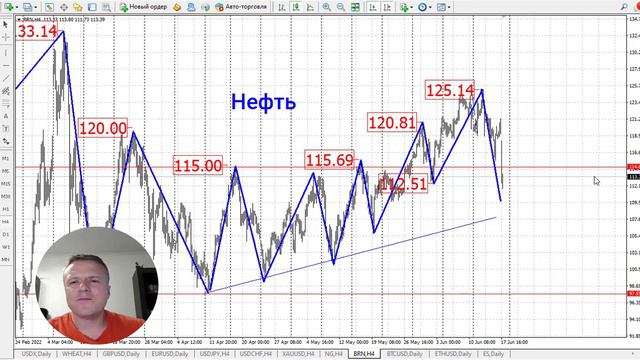Open the XAUUSD,H4 chart tab
The height and width of the screenshot is (360, 640).
click(x=298, y=354)
